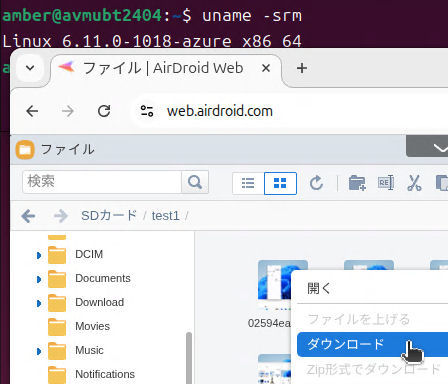The image size is (448, 384).
Task: Open test1 in breadcrumb
Action: tap(165, 216)
